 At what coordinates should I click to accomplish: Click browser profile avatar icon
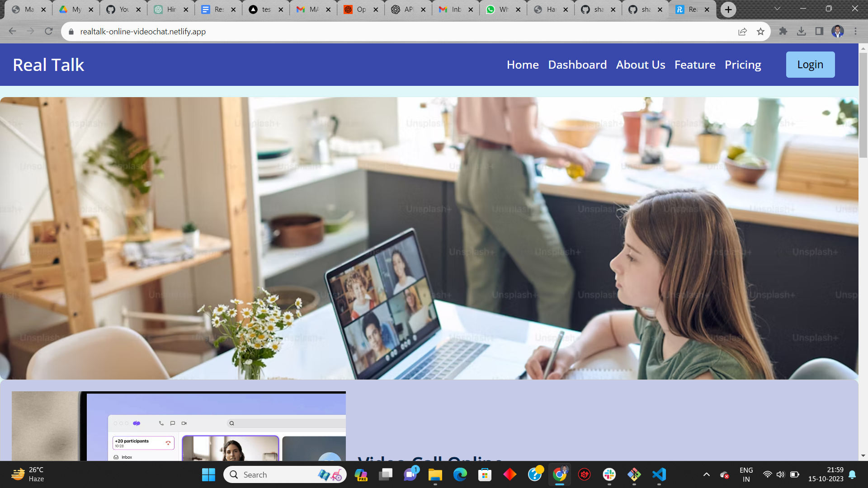pos(838,32)
